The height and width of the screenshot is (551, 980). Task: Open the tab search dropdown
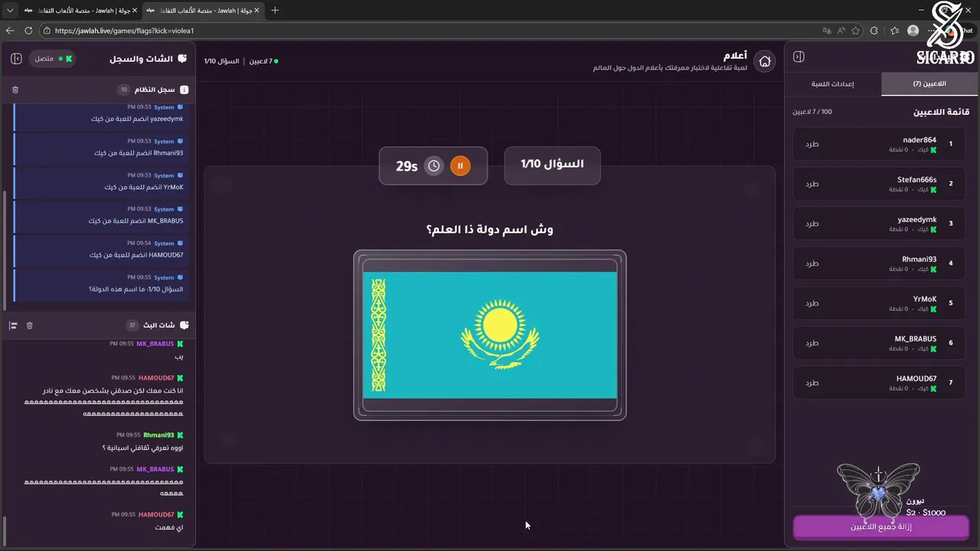pyautogui.click(x=10, y=10)
